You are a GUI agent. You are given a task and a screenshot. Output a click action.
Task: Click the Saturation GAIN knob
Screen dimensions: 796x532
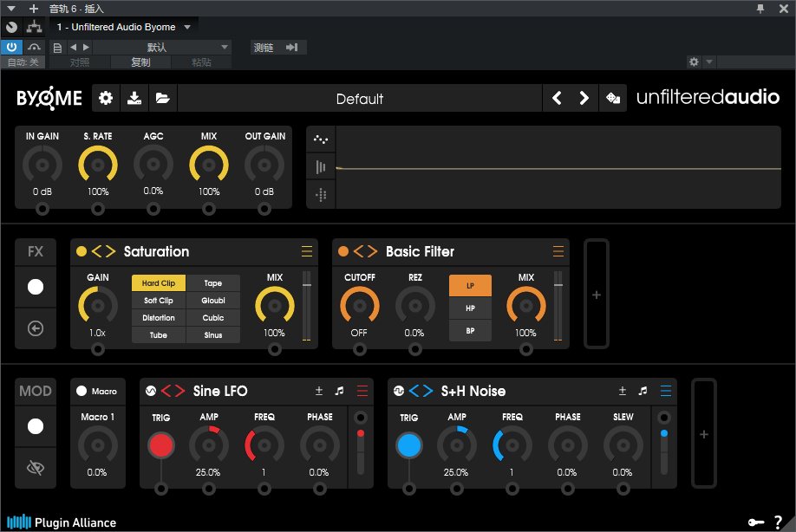(x=97, y=306)
